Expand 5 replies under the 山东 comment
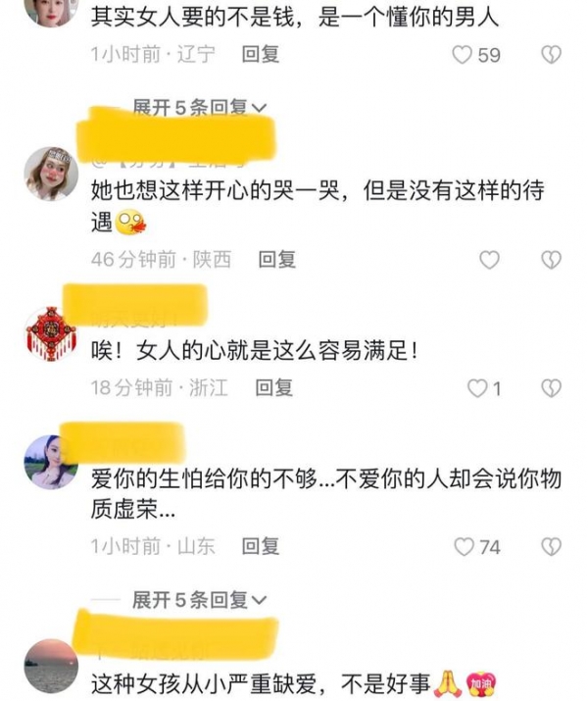 pyautogui.click(x=199, y=599)
